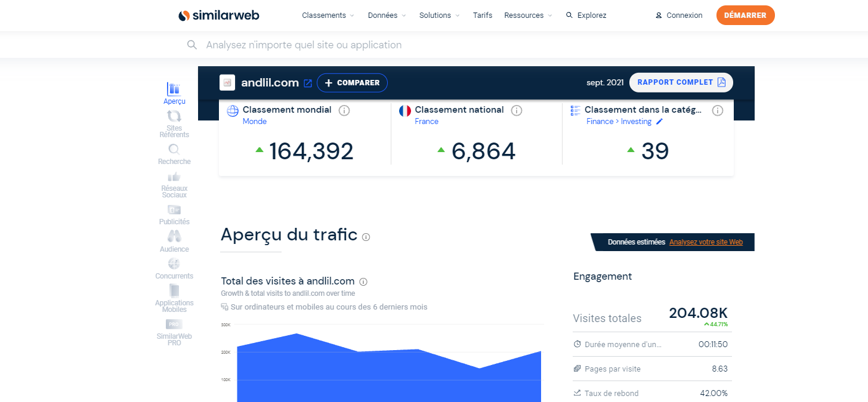Click the andlil.com site favicon
The height and width of the screenshot is (402, 868).
tap(227, 82)
